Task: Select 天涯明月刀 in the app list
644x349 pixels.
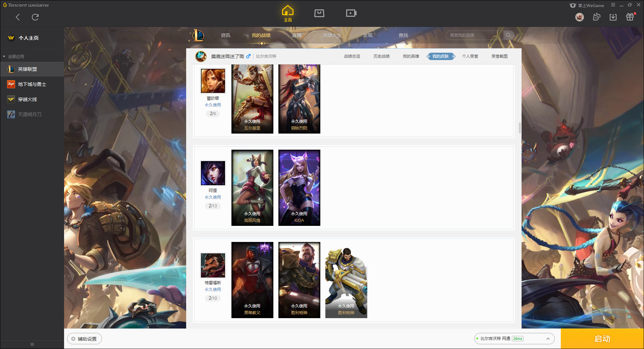Action: click(x=32, y=114)
